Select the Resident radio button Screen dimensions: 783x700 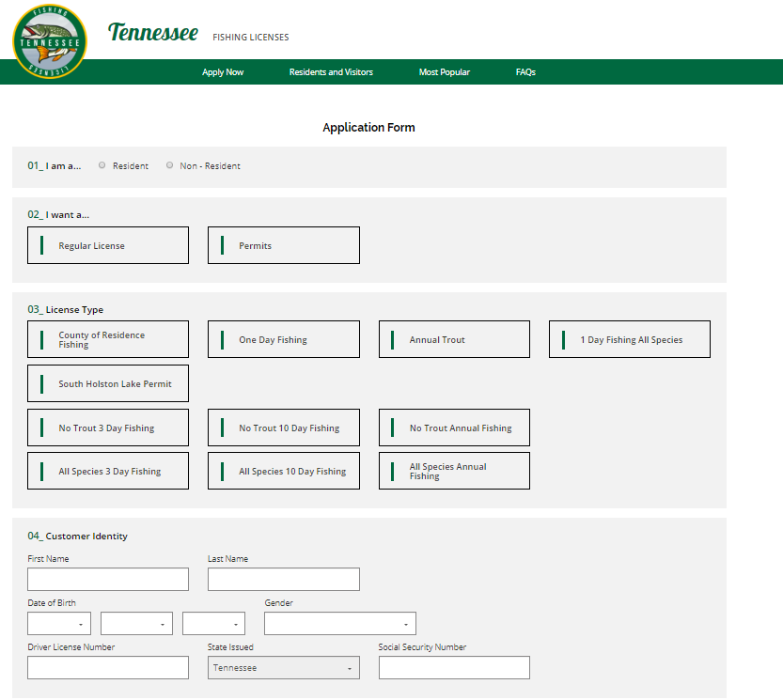(102, 165)
